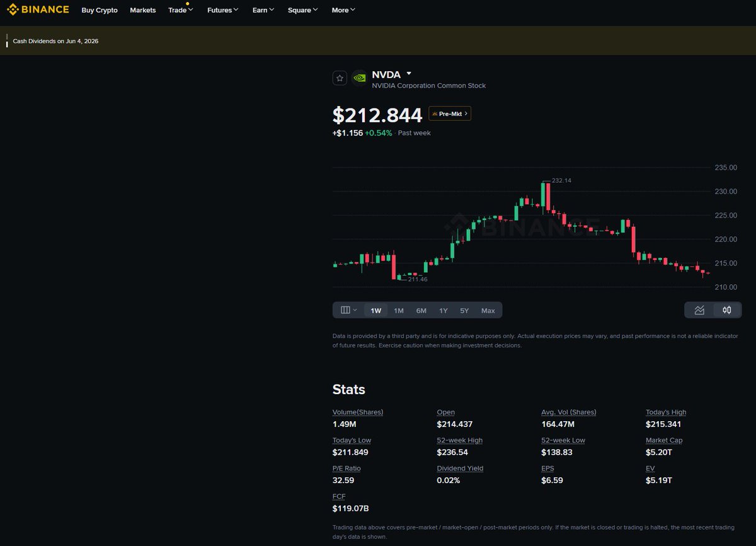Click the 164.47M average volume value
This screenshot has height=546, width=756.
pyautogui.click(x=558, y=424)
